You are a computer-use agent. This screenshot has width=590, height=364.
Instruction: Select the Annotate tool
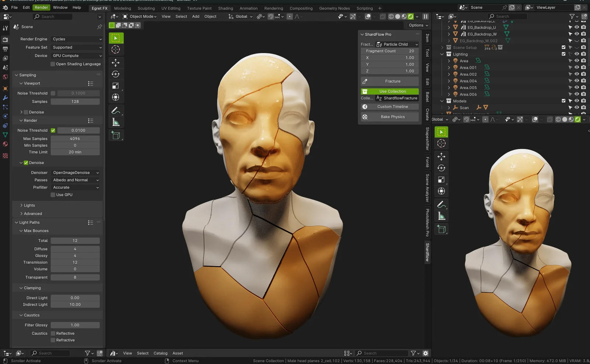tap(116, 110)
